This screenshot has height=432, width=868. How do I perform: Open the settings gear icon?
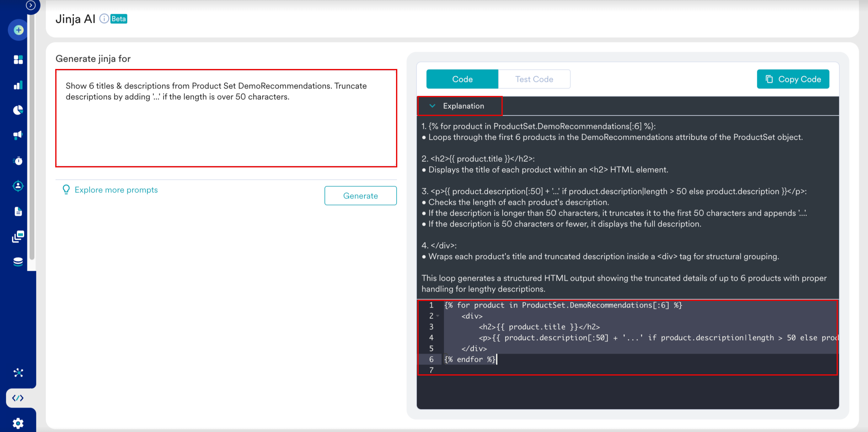pos(18,423)
